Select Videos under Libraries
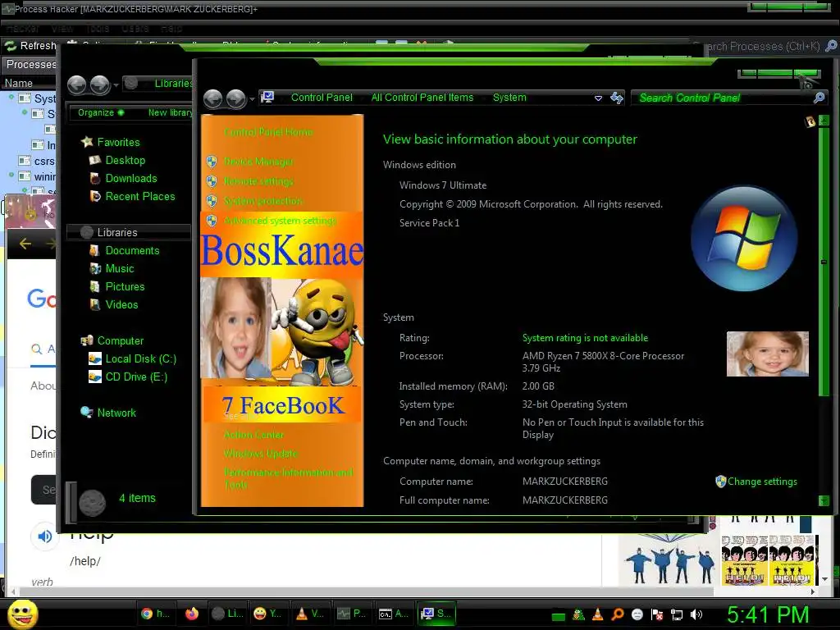The image size is (840, 630). (121, 304)
